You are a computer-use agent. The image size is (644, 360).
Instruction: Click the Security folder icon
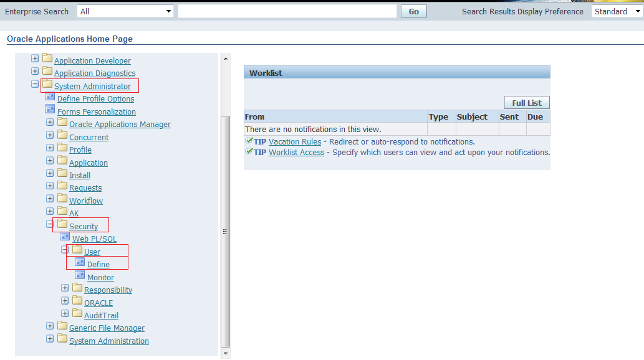coord(62,225)
